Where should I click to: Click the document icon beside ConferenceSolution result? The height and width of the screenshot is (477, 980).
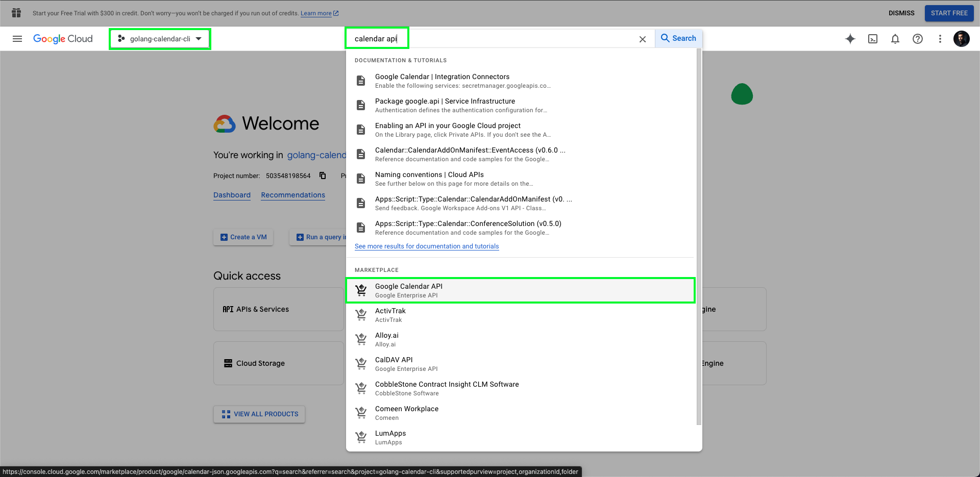[361, 228]
